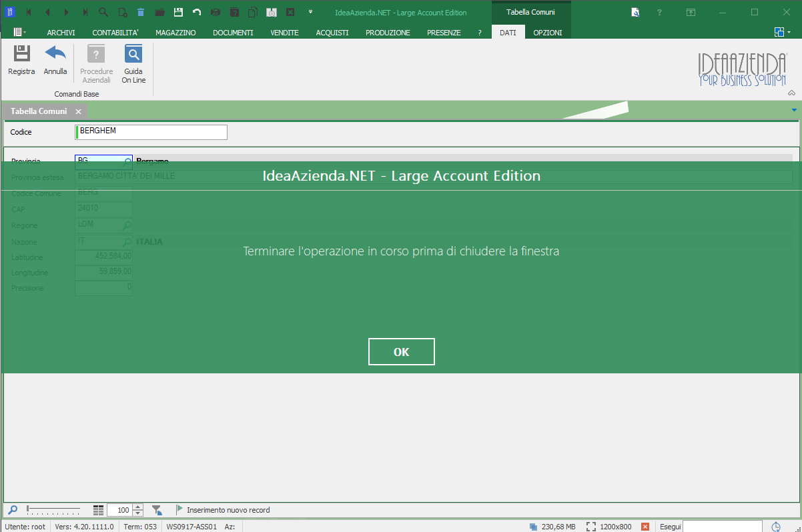The image size is (802, 532).
Task: Click the memory usage icon in status bar
Action: [x=533, y=527]
